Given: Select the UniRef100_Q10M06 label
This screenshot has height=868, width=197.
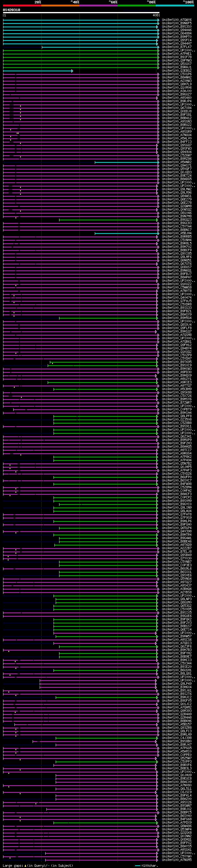Looking at the screenshot, I should (x=177, y=88).
